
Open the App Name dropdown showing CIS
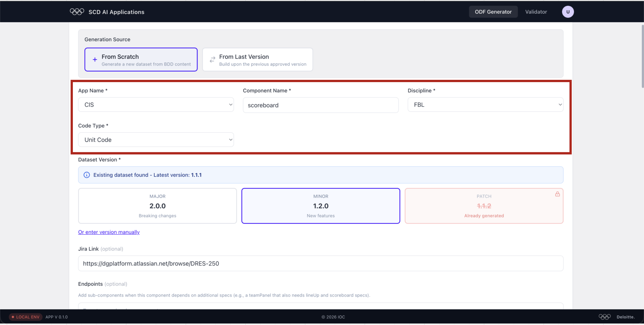[x=156, y=105]
